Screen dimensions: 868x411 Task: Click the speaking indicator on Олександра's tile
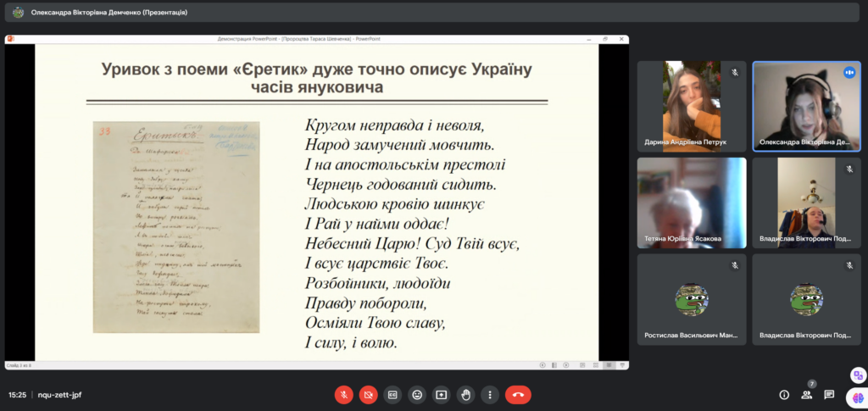click(849, 73)
